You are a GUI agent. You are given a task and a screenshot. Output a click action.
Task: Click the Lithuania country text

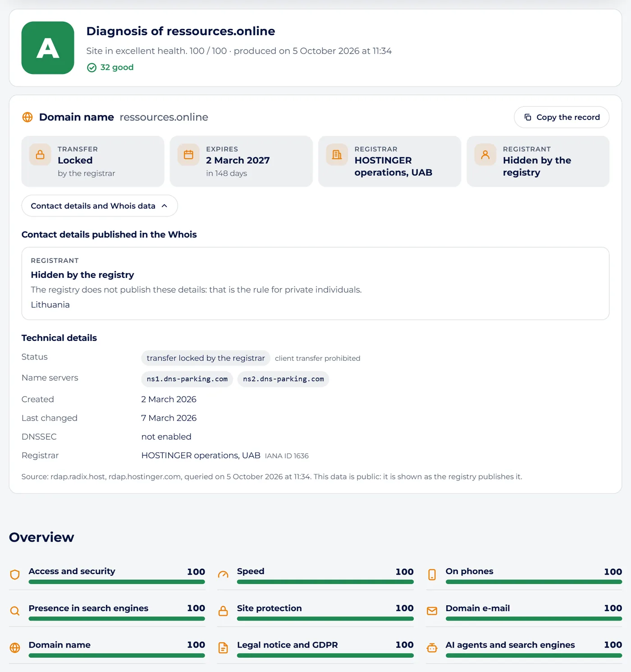[x=50, y=305]
